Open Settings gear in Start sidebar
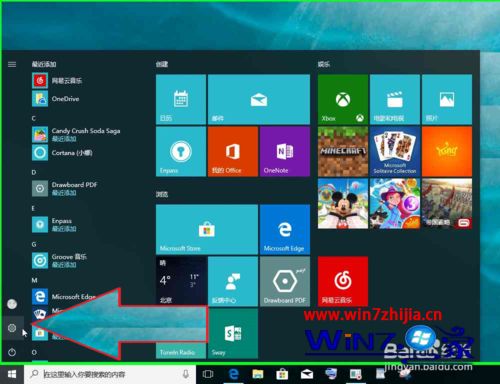Viewport: 500px width, 384px height. pyautogui.click(x=12, y=328)
